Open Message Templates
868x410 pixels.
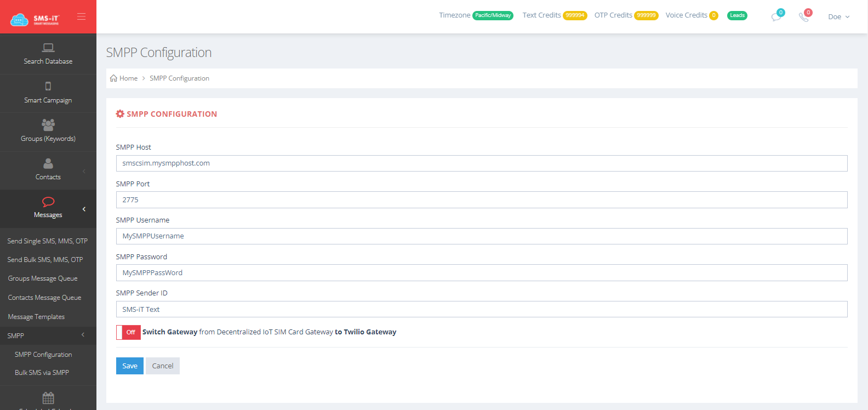click(36, 317)
